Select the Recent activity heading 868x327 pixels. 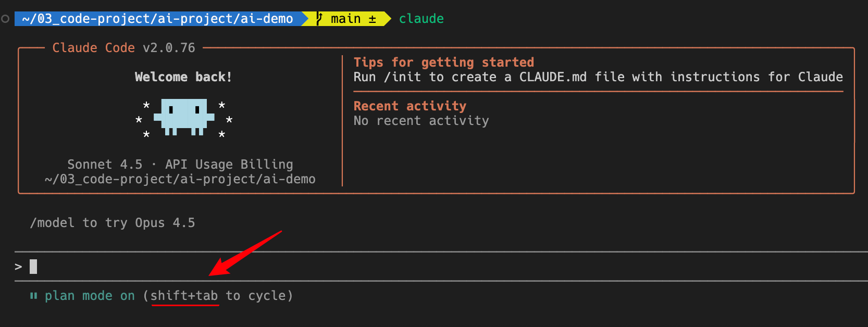[x=410, y=106]
